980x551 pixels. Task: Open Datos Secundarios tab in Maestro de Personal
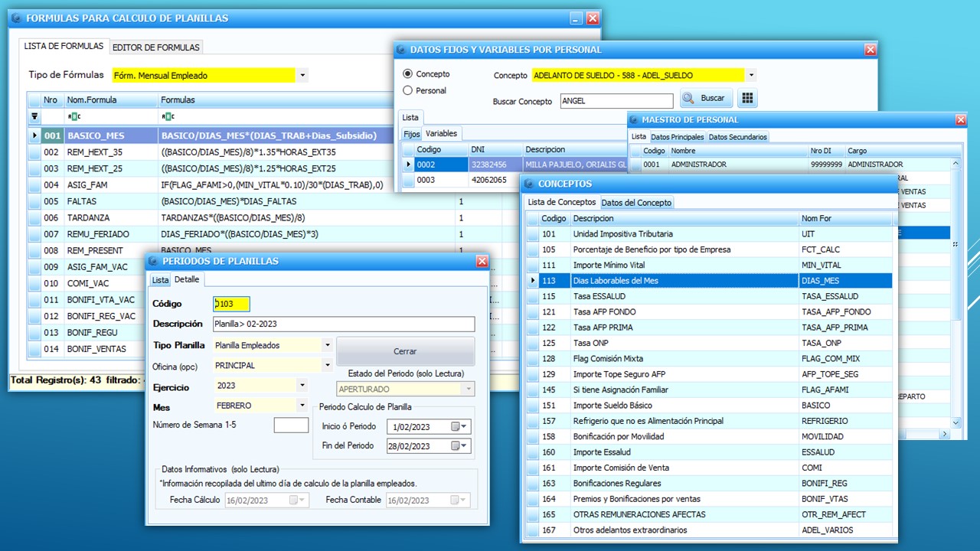point(737,137)
